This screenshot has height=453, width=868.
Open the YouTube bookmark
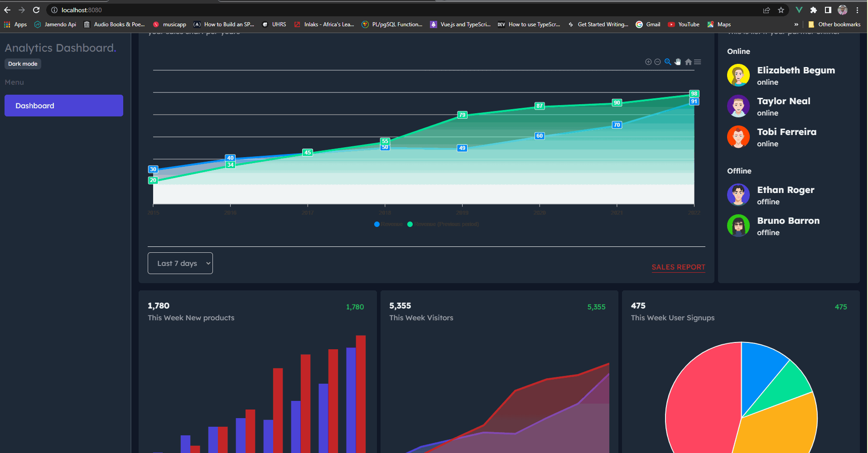point(684,24)
